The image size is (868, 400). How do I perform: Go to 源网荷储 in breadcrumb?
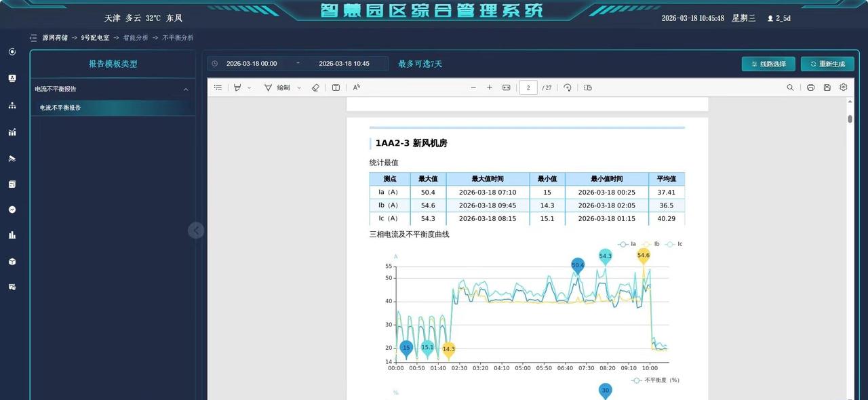point(55,38)
